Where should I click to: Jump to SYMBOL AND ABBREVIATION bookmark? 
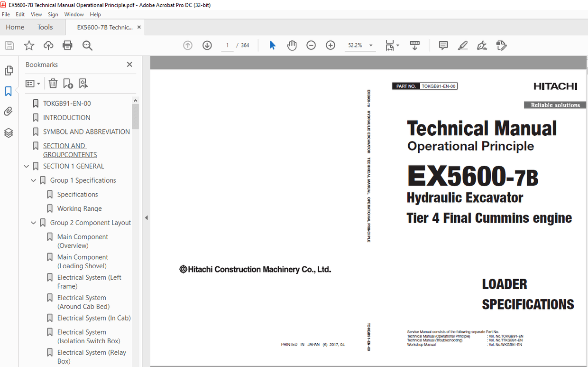click(86, 132)
